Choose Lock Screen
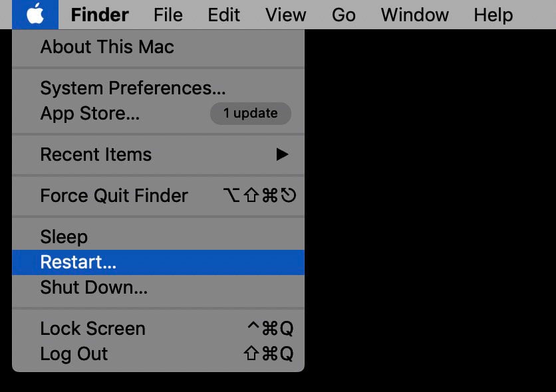The image size is (556, 392). [92, 329]
